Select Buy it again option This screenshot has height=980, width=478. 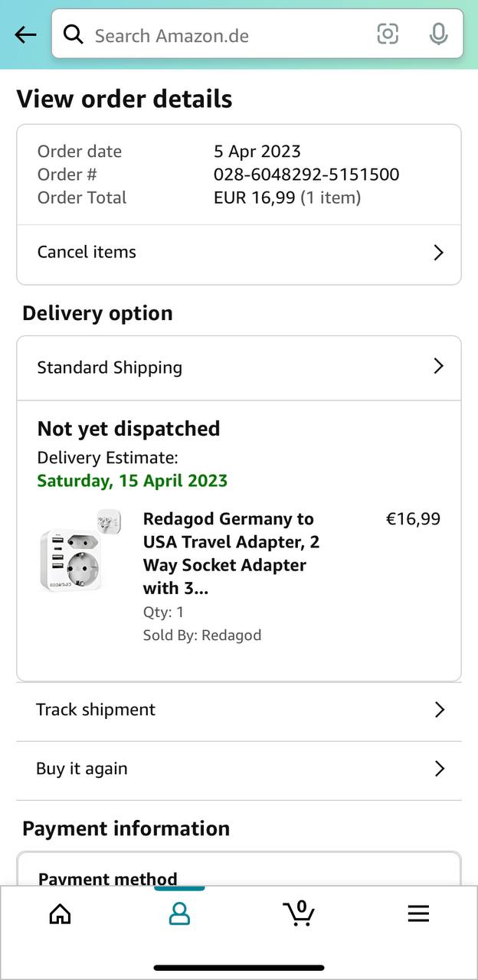pyautogui.click(x=82, y=769)
